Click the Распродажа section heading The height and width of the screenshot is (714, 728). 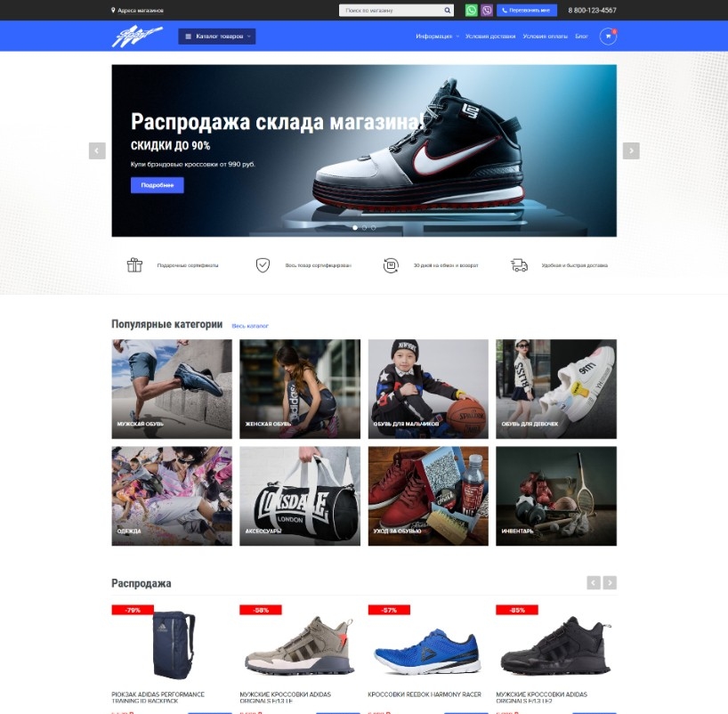click(142, 583)
